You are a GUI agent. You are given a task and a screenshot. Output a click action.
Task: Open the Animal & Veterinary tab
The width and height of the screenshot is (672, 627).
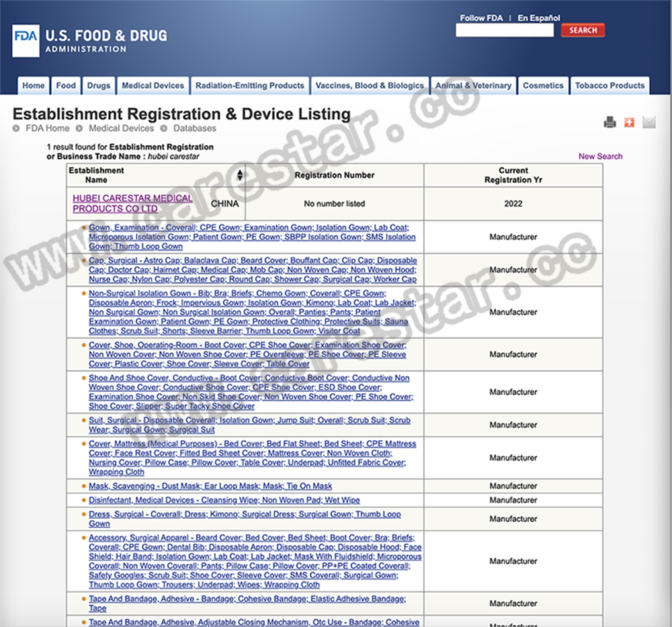[474, 86]
